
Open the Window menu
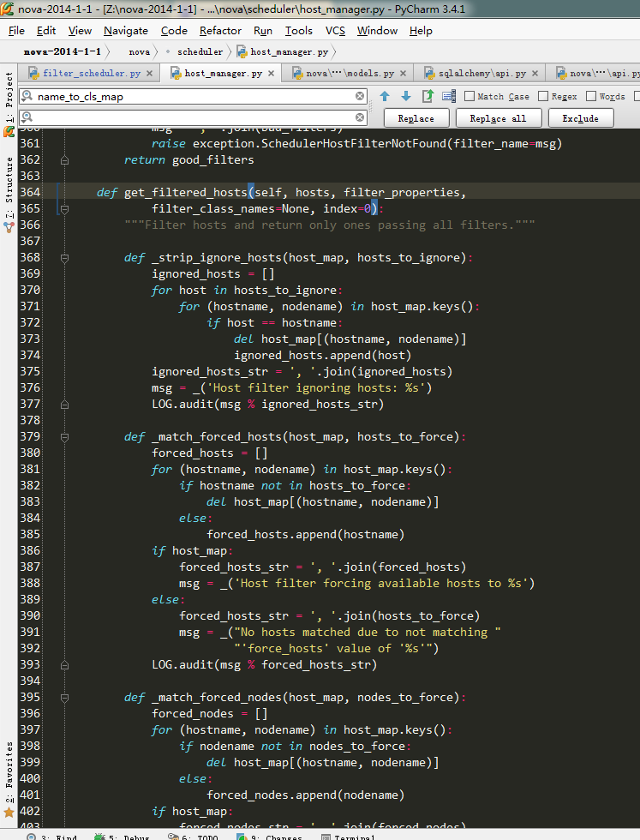(x=377, y=31)
